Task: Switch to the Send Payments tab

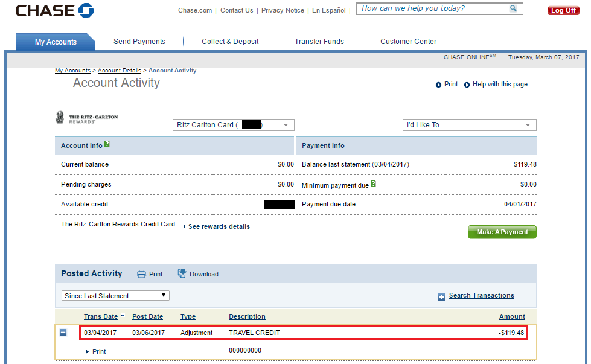Action: [139, 42]
